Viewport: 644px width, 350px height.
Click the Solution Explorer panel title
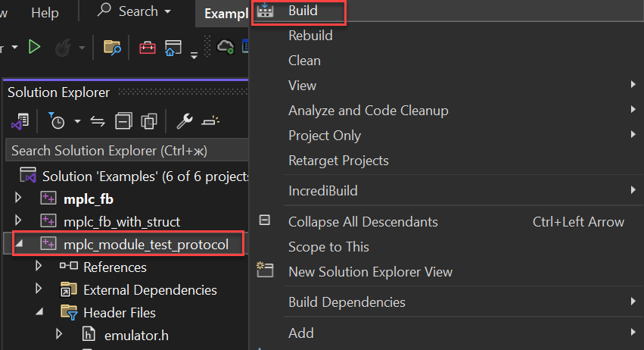[x=59, y=92]
